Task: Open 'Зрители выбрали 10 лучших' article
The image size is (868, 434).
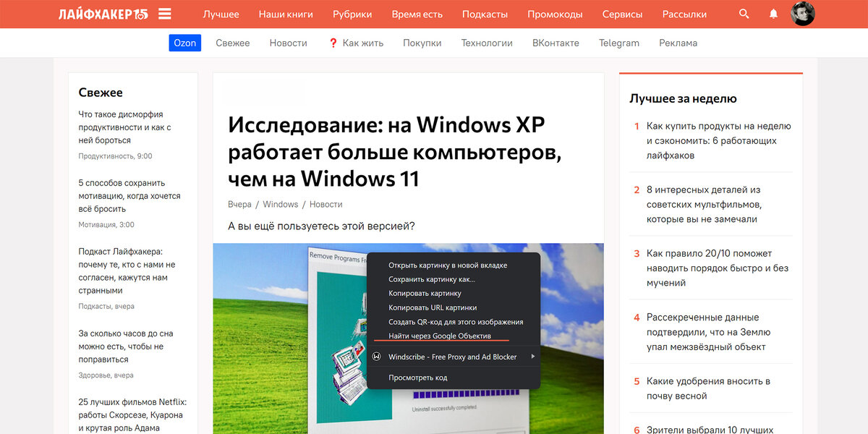Action: (x=710, y=429)
